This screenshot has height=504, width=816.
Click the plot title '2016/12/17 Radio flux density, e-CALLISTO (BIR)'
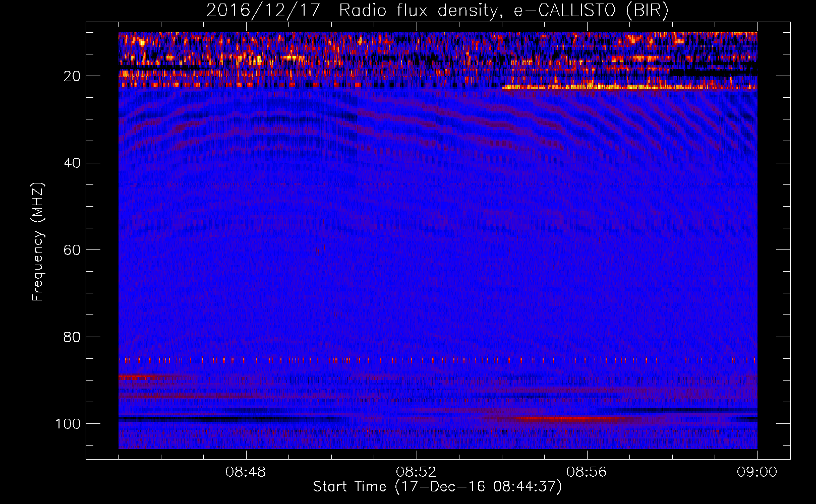[437, 10]
